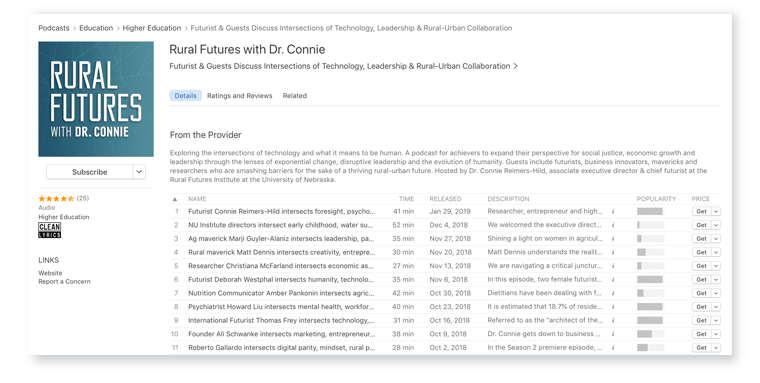This screenshot has width=760, height=383.
Task: Open podcast subtitle link with chevron
Action: tap(343, 66)
